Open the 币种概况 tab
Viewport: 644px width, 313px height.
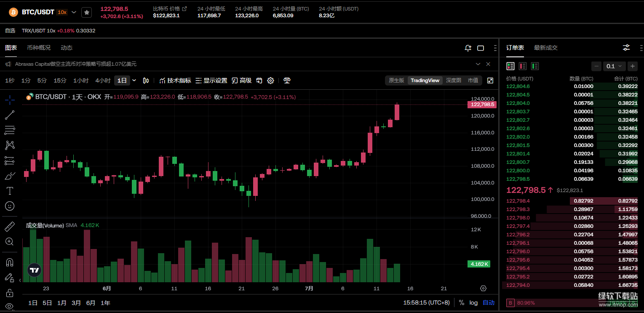tap(39, 48)
